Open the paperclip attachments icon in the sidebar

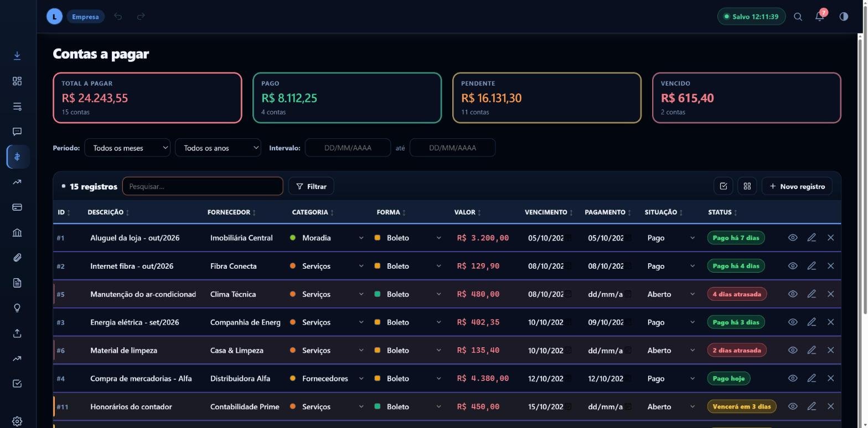coord(17,258)
